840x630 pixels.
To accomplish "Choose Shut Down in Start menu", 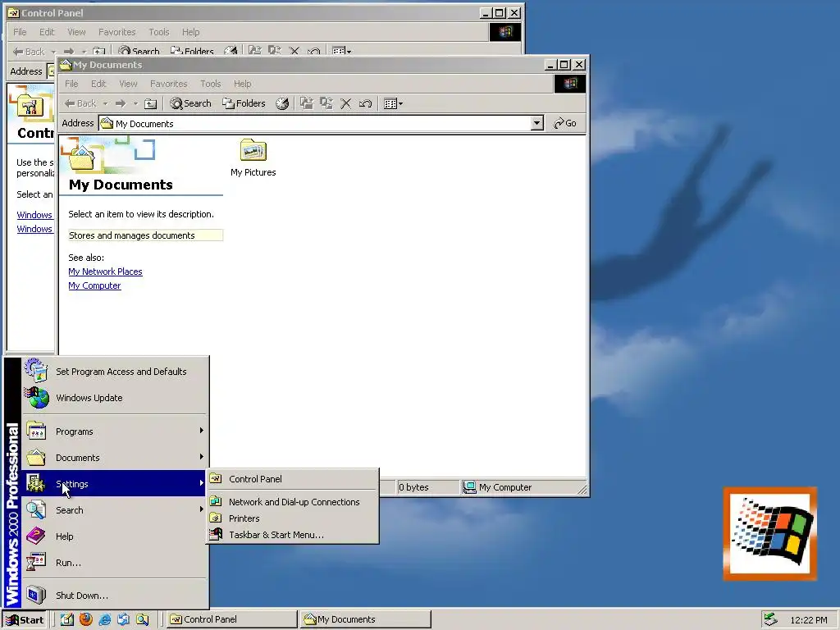I will [x=115, y=596].
